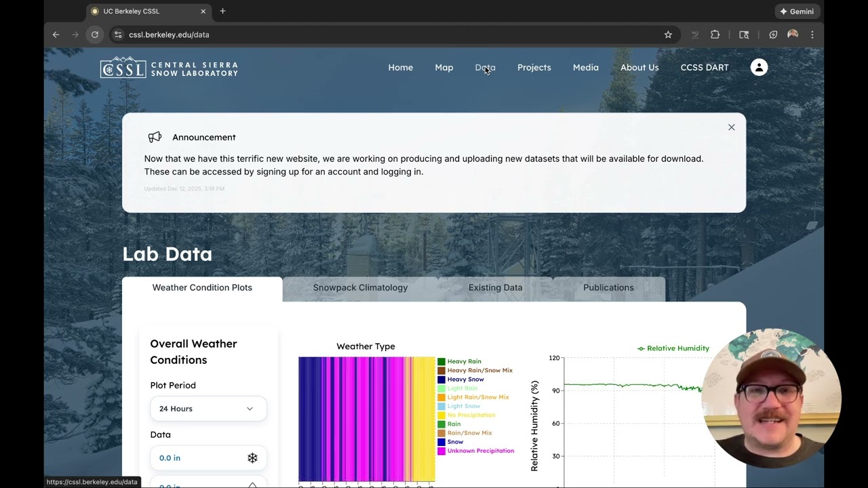Open Media in the navigation
Image resolution: width=868 pixels, height=488 pixels.
pos(585,67)
